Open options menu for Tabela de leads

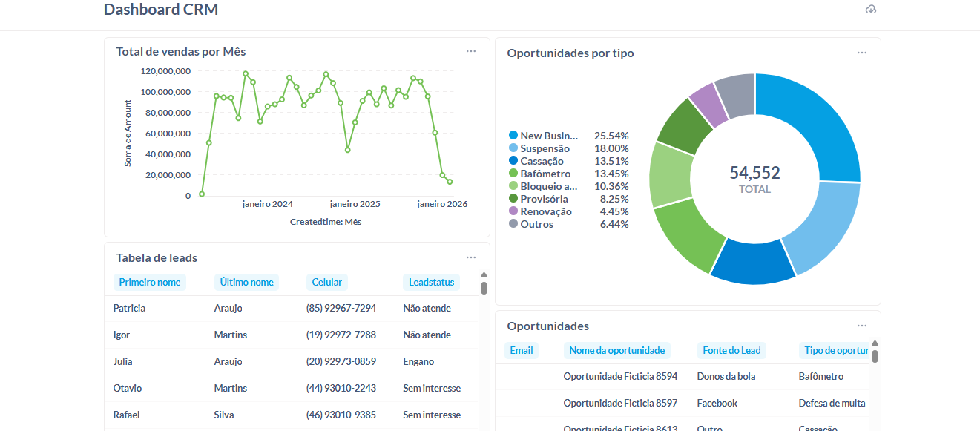pyautogui.click(x=471, y=257)
